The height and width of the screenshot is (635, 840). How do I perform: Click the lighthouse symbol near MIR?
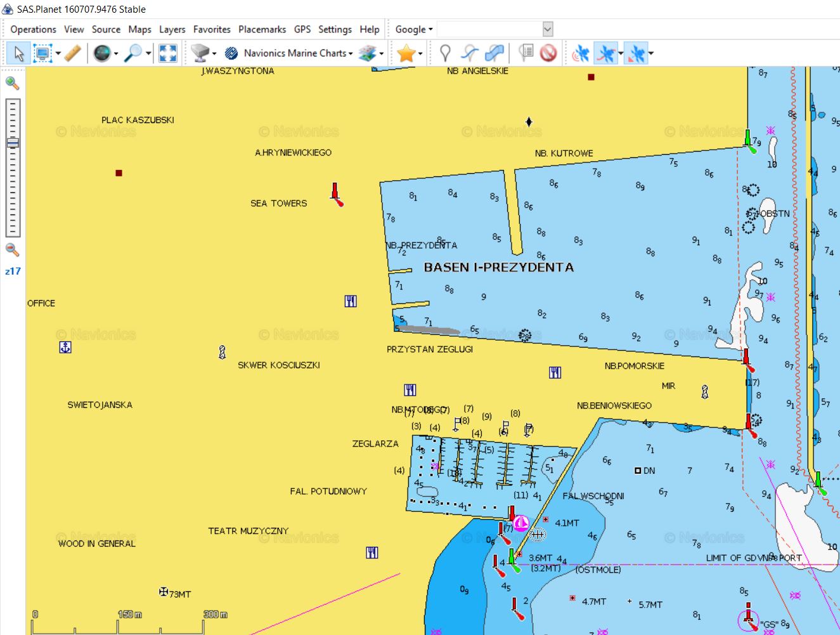coord(704,392)
